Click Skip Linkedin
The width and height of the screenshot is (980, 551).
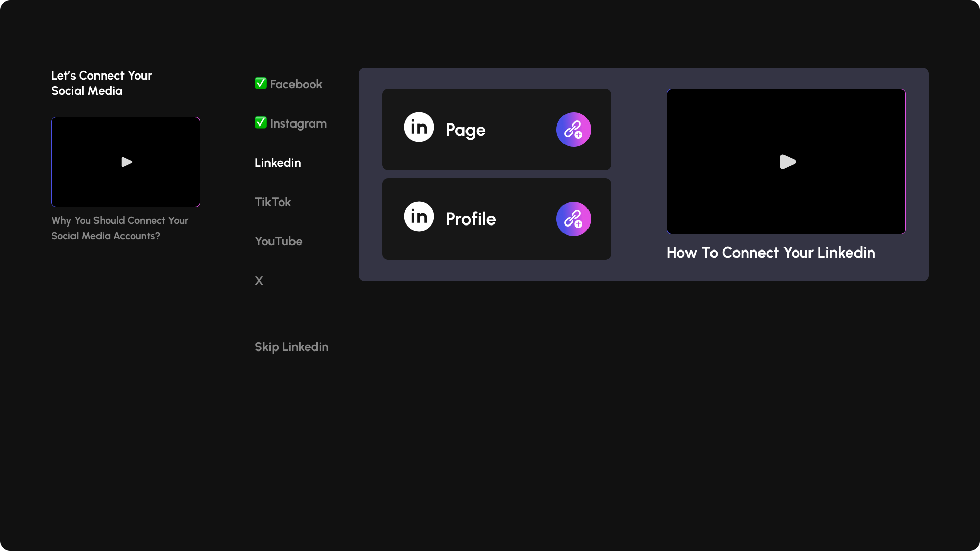point(291,347)
